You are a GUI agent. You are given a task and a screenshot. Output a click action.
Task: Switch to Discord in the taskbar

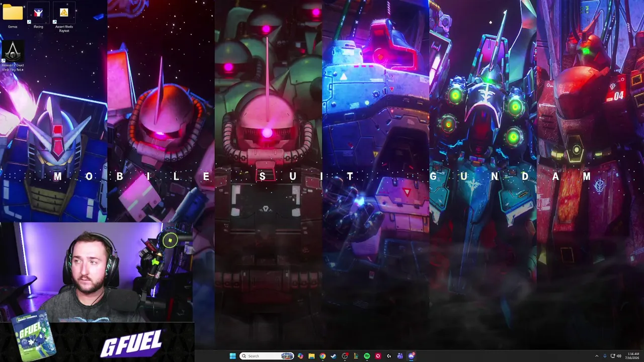(x=411, y=356)
